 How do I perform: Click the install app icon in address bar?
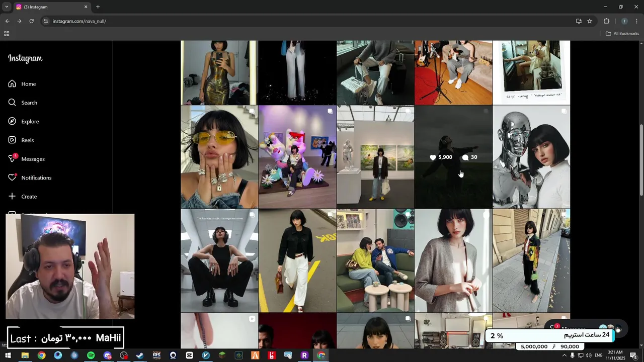(x=579, y=21)
